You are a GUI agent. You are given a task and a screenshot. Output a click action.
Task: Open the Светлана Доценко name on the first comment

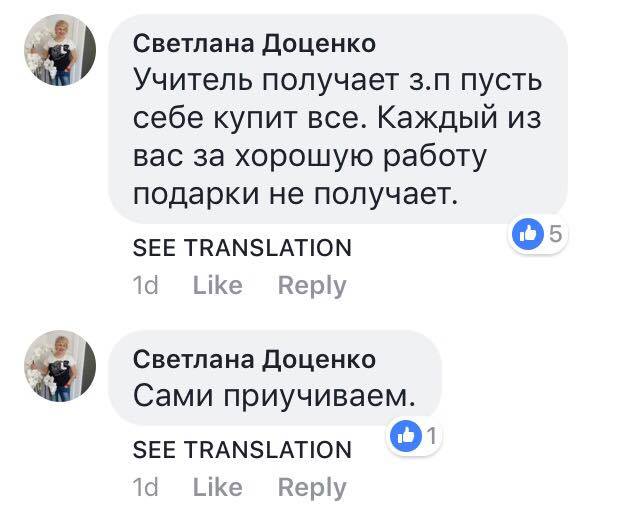click(x=255, y=43)
